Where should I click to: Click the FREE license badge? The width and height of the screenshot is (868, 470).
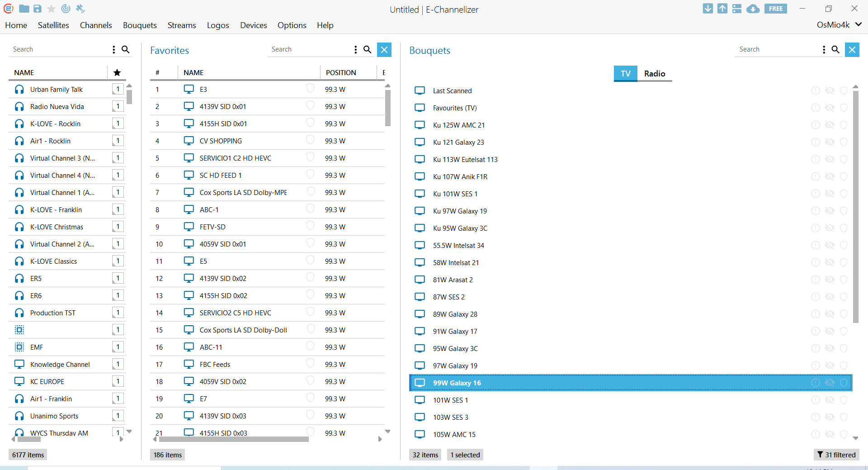click(775, 9)
